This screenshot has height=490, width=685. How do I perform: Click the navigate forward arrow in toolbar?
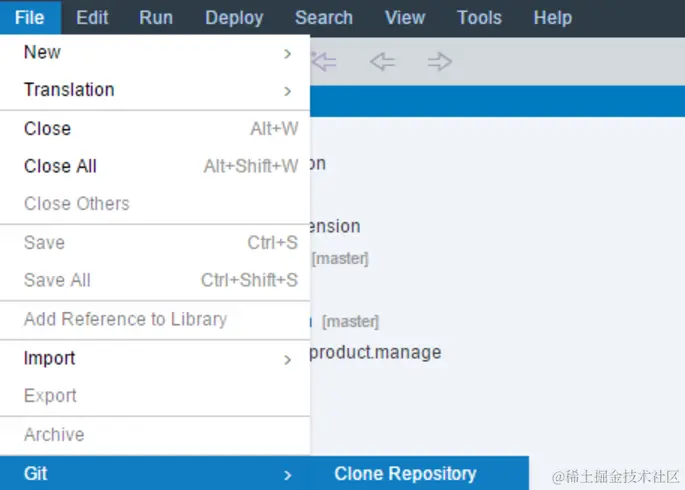pyautogui.click(x=439, y=62)
